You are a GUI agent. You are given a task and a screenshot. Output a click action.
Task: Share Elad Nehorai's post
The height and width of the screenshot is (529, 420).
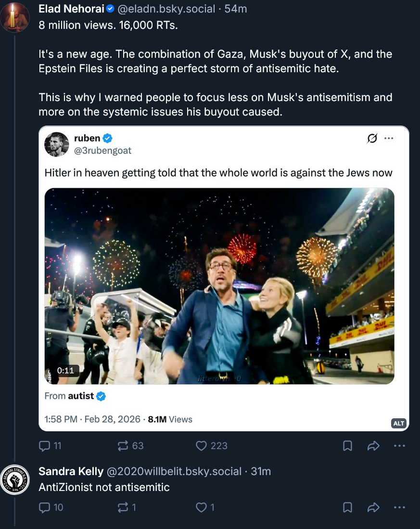(373, 446)
